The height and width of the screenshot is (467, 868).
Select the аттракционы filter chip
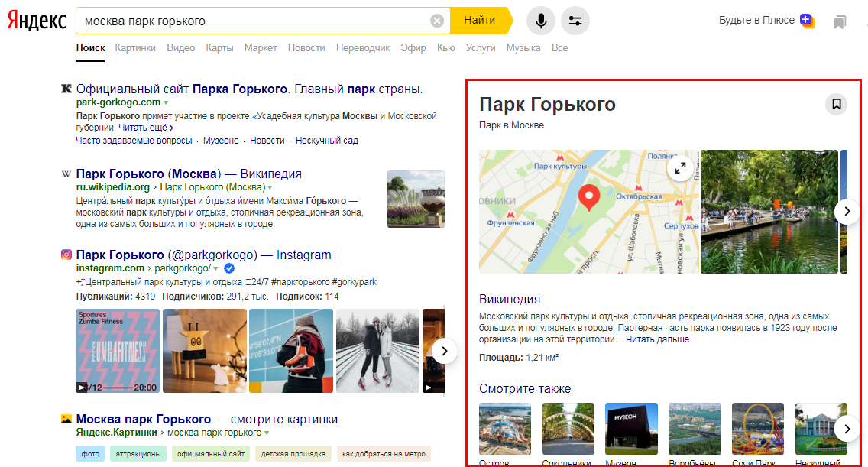point(138,454)
